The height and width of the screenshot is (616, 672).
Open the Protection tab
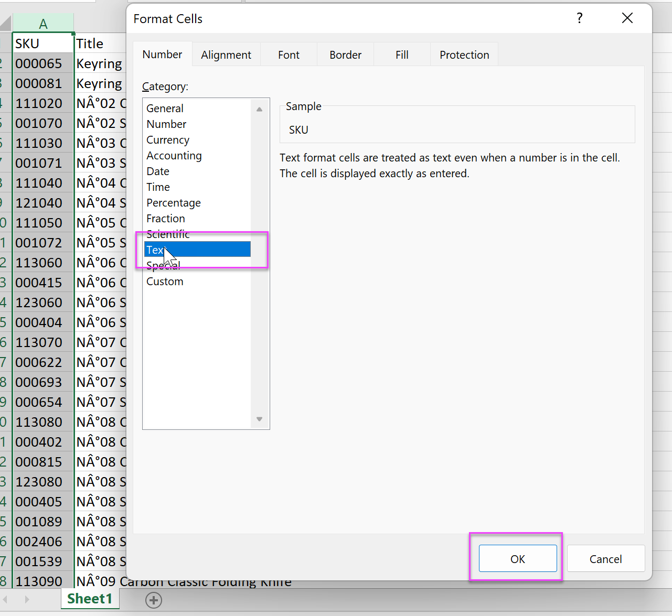click(x=464, y=55)
